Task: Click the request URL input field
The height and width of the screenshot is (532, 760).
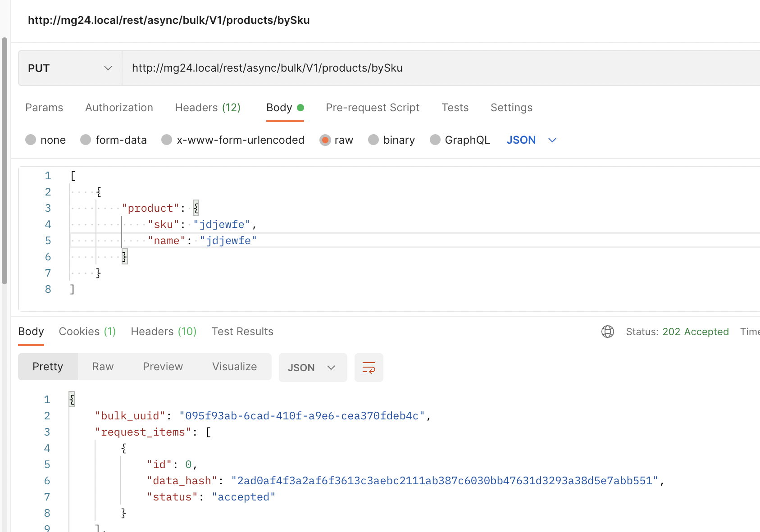Action: [441, 68]
